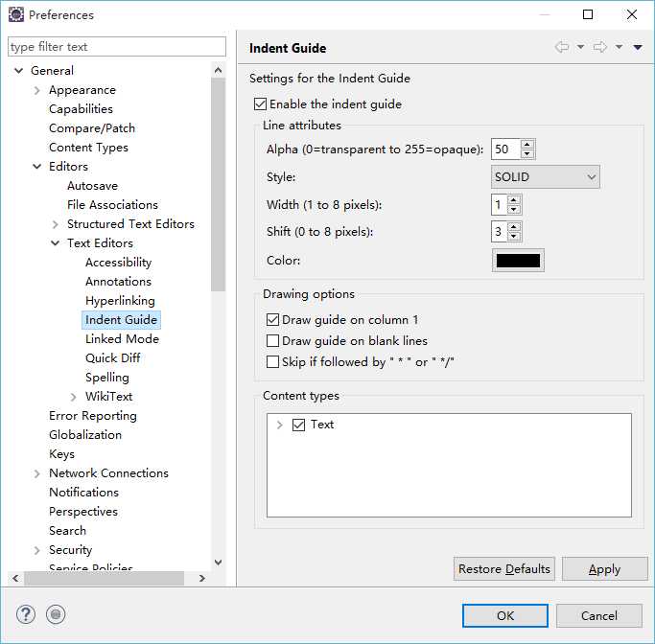Toggle Draw guide on column 1
Image resolution: width=655 pixels, height=644 pixels.
coord(272,320)
